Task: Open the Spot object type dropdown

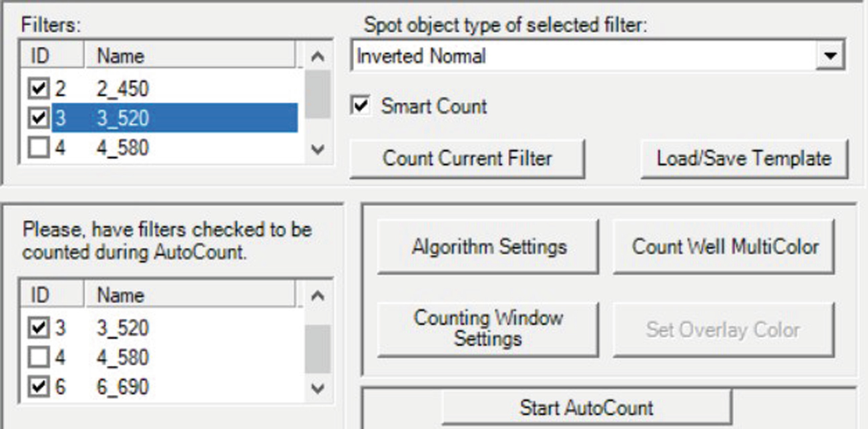Action: tap(829, 55)
